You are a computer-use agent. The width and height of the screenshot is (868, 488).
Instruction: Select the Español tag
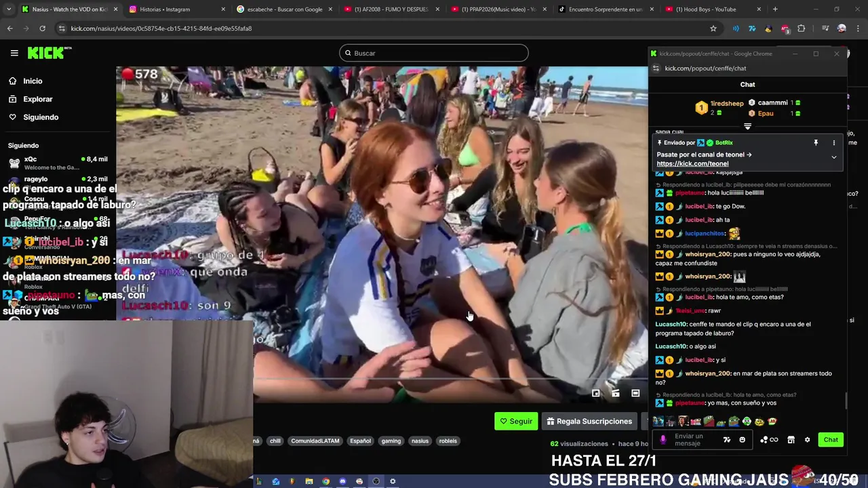pos(360,441)
